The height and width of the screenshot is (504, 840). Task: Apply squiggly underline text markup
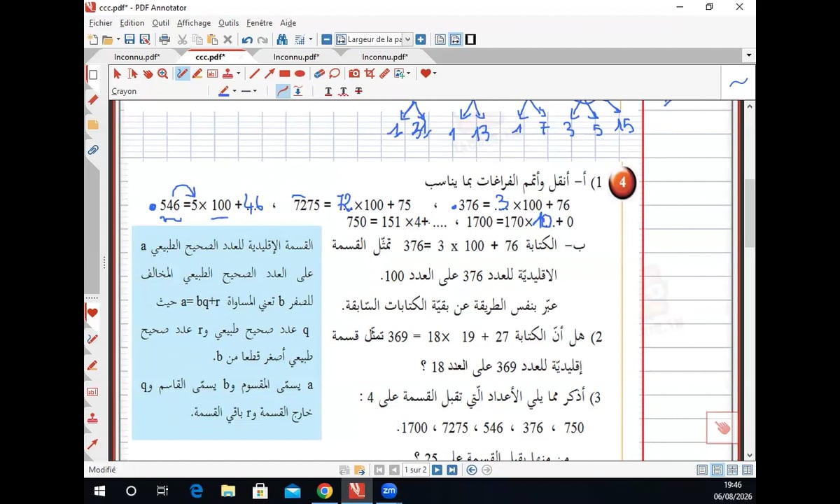pyautogui.click(x=343, y=91)
